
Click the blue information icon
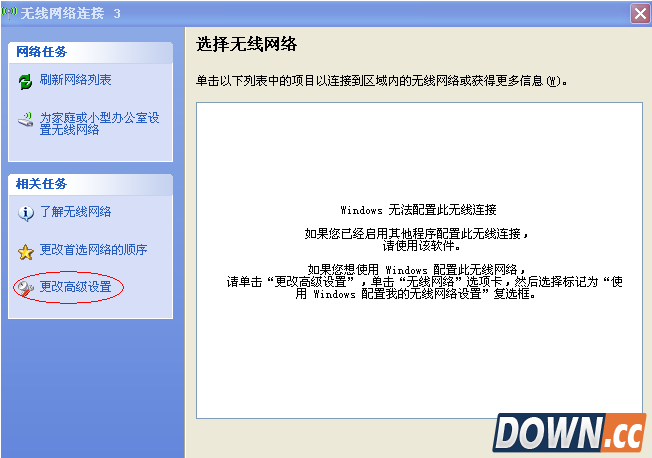[26, 212]
